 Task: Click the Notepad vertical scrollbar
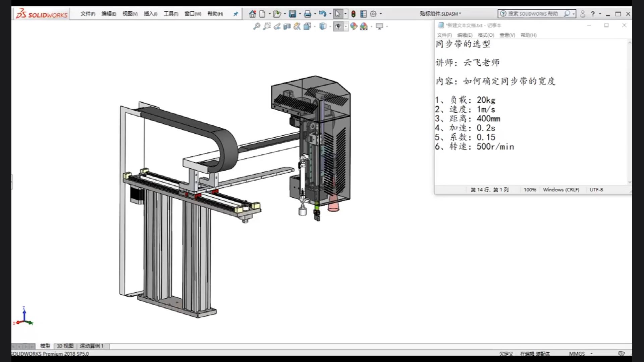pyautogui.click(x=630, y=112)
